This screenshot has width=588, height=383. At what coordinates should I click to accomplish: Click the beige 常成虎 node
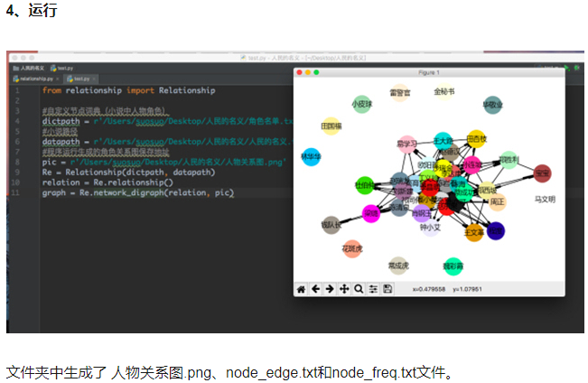pos(398,266)
